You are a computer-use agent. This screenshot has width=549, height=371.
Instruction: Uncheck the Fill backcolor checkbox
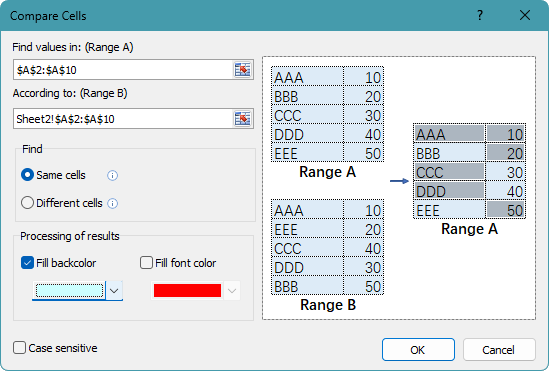coord(27,262)
